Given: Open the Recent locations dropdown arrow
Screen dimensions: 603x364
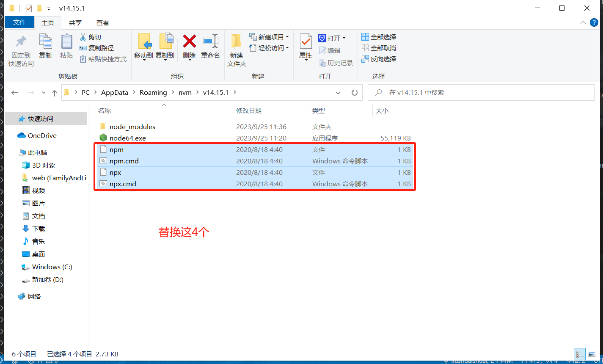Looking at the screenshot, I should tap(44, 93).
